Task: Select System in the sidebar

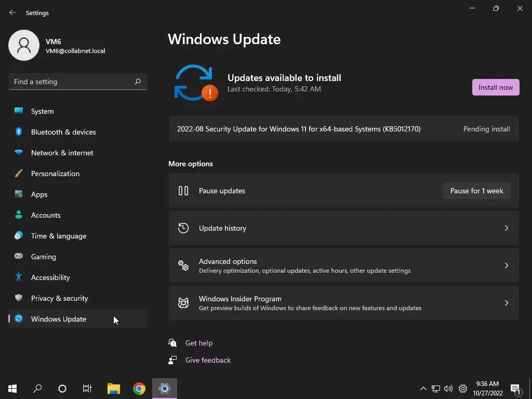Action: pyautogui.click(x=78, y=111)
